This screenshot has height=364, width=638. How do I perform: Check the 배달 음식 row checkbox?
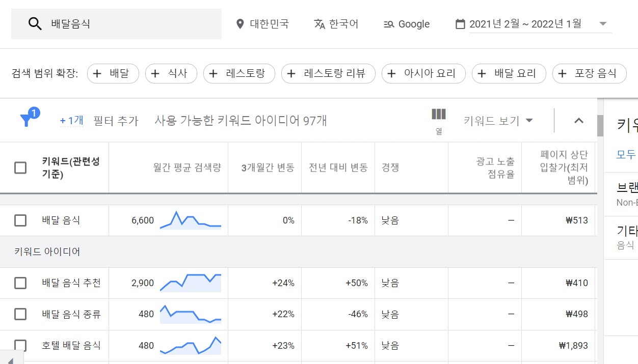[x=20, y=220]
